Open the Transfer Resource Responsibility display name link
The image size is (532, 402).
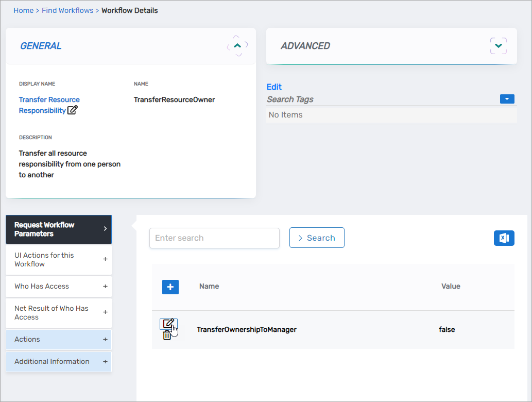[x=49, y=100]
